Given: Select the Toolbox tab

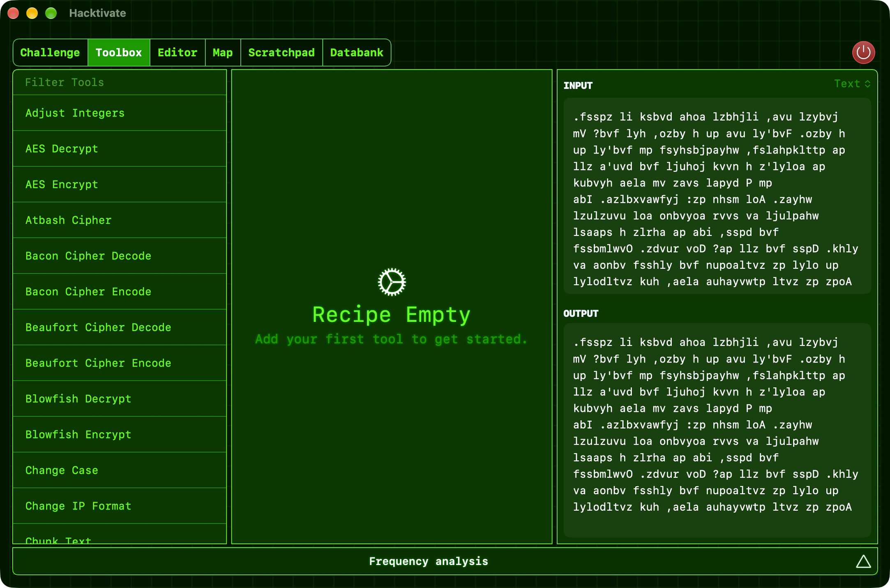Looking at the screenshot, I should (119, 53).
